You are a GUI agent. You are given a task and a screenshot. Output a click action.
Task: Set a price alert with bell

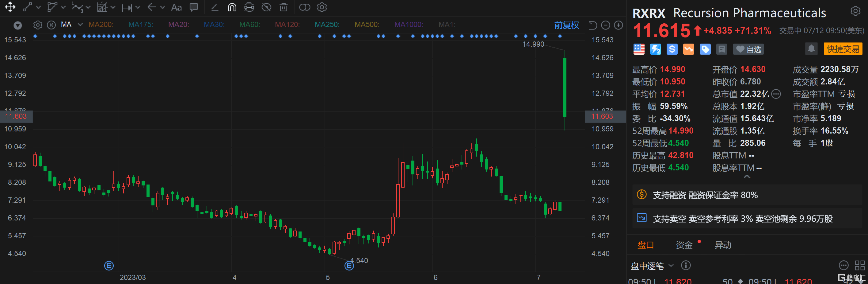tap(811, 49)
